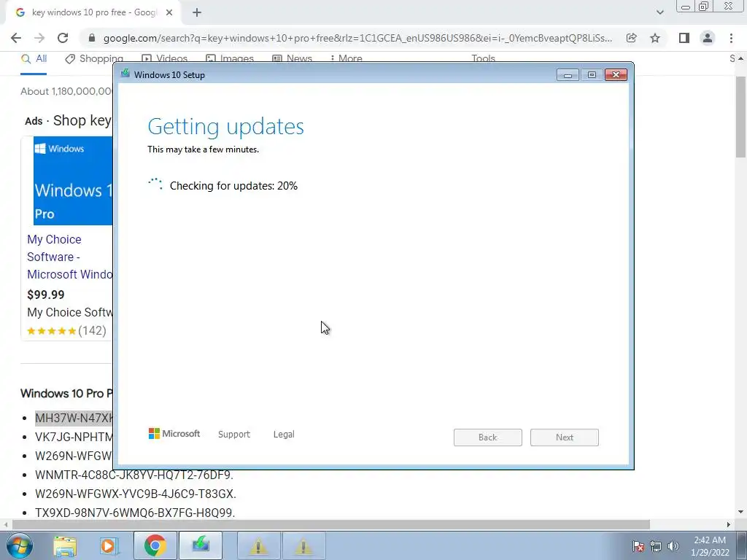This screenshot has width=747, height=560.
Task: Click the Chrome forward arrow
Action: click(x=39, y=38)
